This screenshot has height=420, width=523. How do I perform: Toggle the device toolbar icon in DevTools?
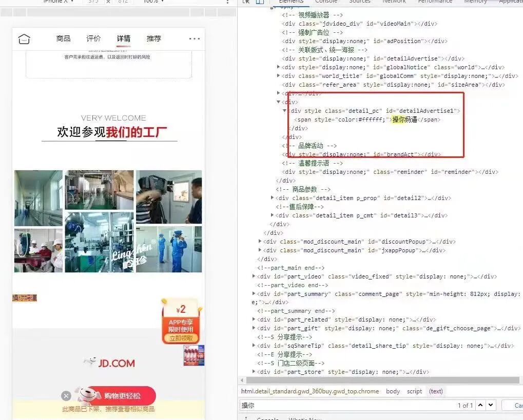tap(260, 2)
